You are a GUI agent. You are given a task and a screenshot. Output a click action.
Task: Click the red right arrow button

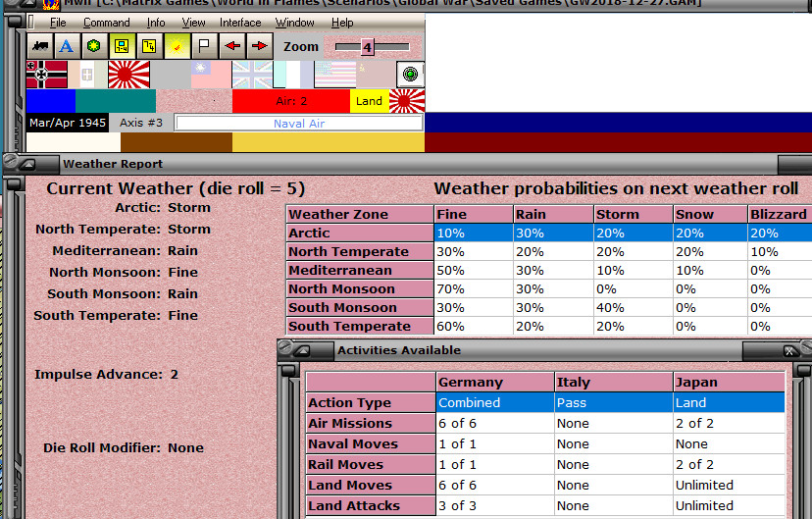(x=260, y=47)
